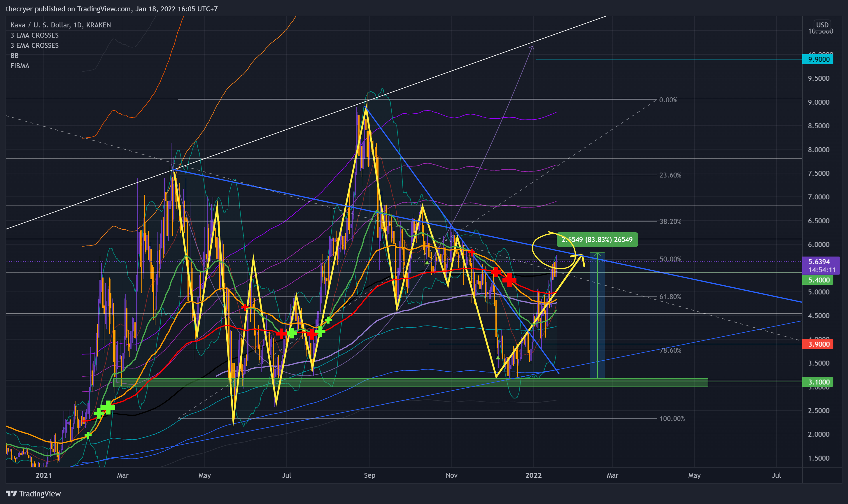Click the 78.60% Fibonacci level label
Viewport: 848px width, 504px height.
click(670, 350)
